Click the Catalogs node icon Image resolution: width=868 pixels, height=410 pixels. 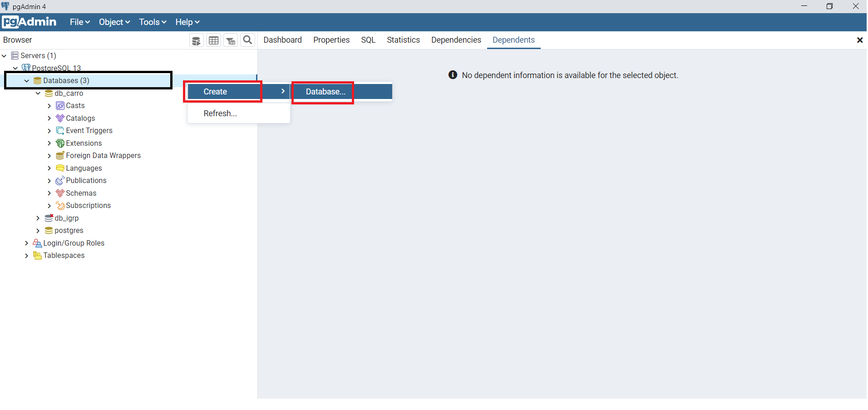click(x=60, y=118)
